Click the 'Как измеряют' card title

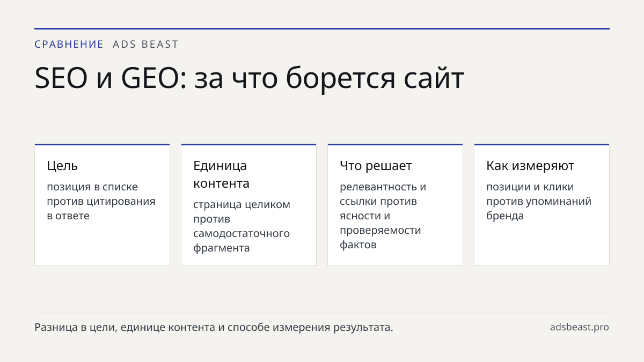530,166
